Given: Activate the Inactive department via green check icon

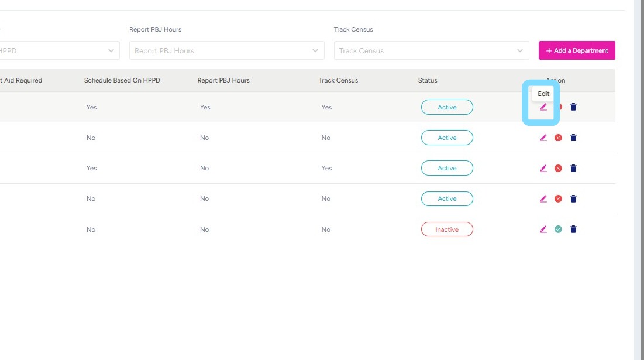Looking at the screenshot, I should [x=558, y=229].
